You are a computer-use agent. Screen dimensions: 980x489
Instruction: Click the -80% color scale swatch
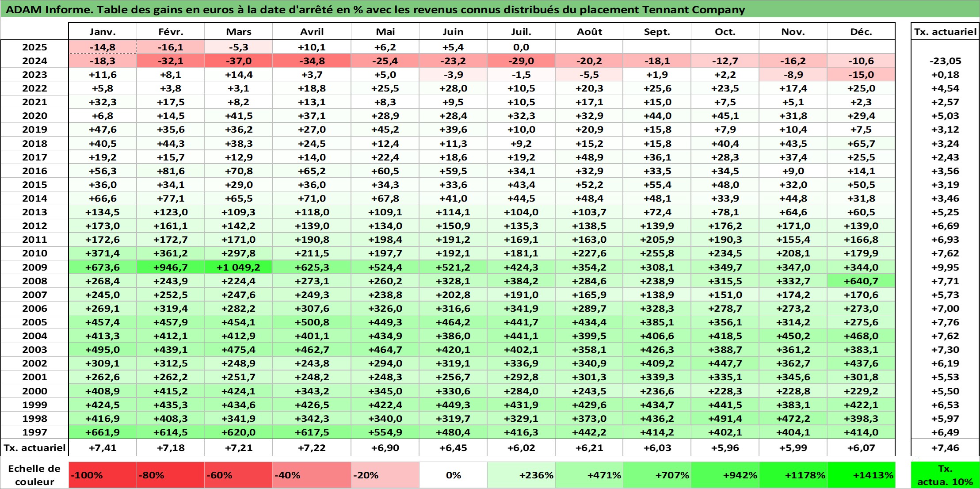click(x=171, y=475)
